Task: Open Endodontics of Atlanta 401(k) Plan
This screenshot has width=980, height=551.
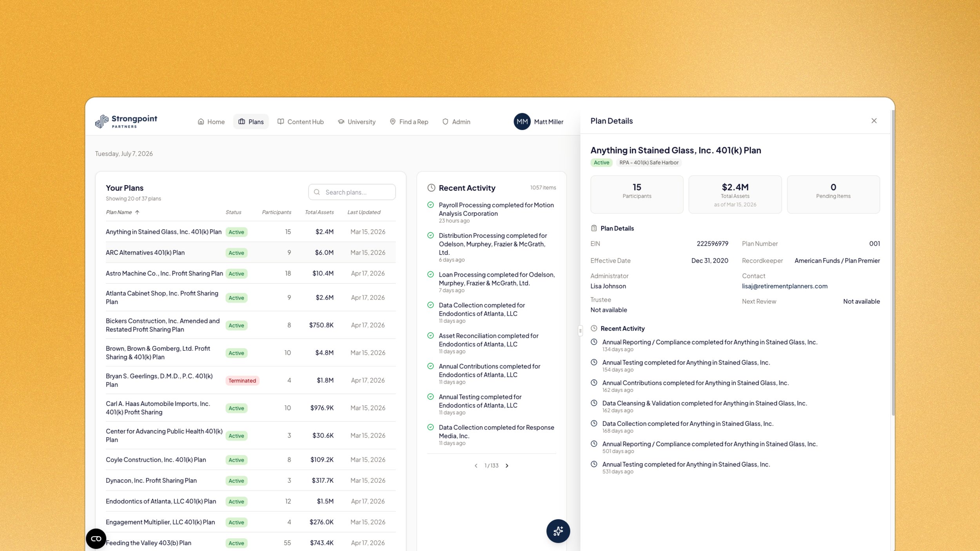Action: (250, 501)
